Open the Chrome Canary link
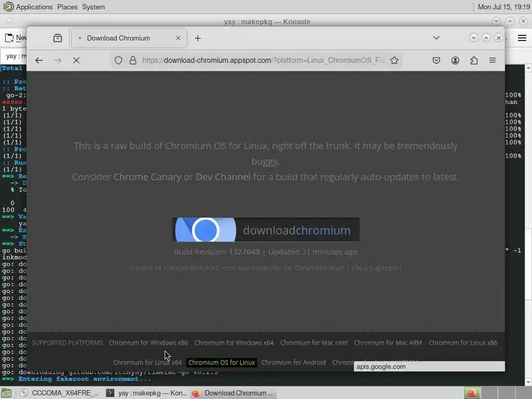 click(147, 177)
